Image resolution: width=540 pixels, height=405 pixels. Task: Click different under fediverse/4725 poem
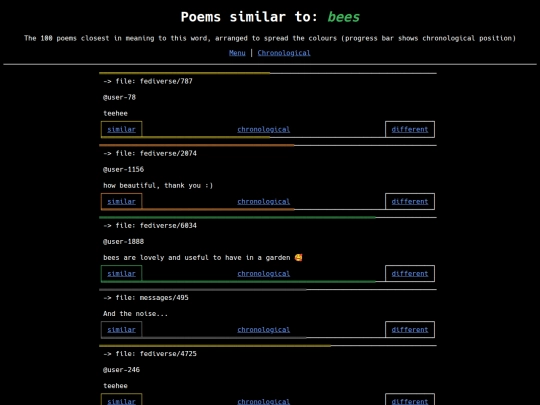click(410, 401)
